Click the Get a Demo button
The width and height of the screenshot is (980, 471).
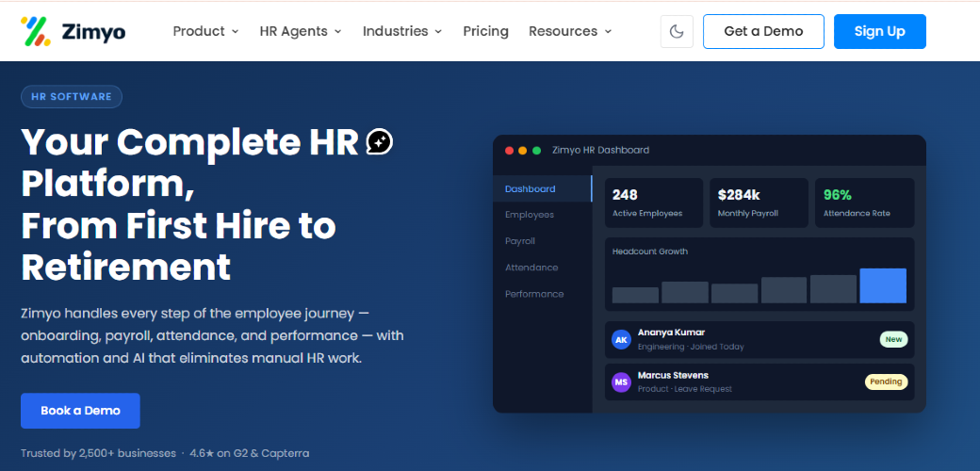pos(764,31)
